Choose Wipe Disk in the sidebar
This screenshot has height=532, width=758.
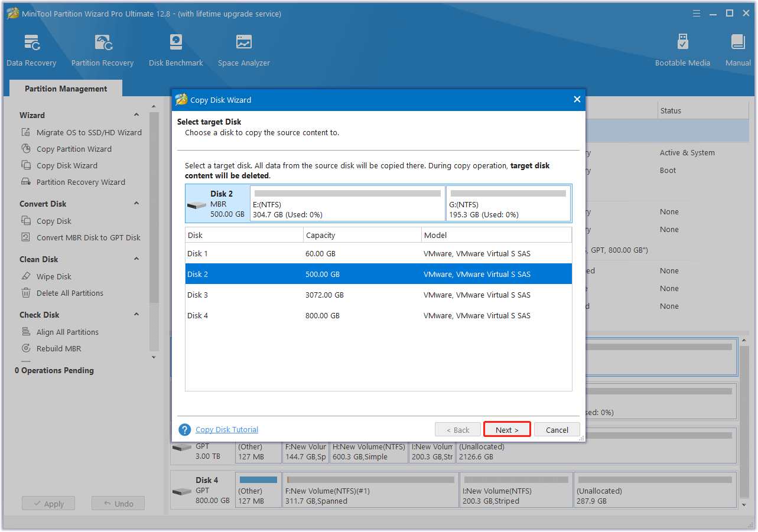pyautogui.click(x=54, y=277)
